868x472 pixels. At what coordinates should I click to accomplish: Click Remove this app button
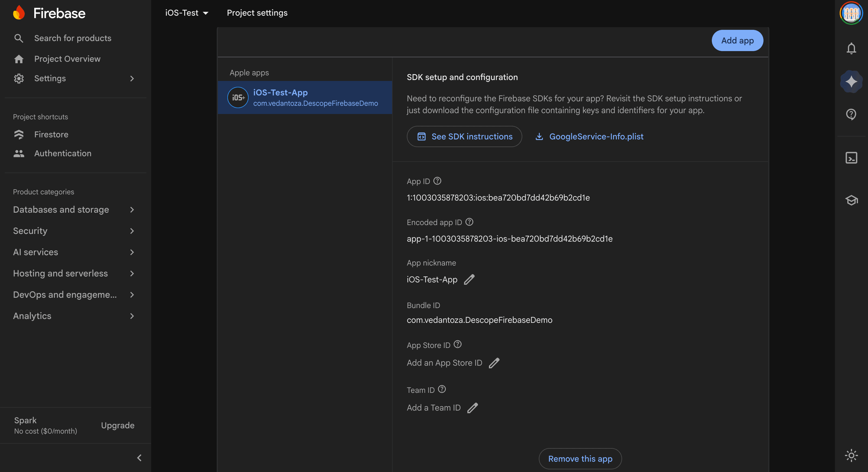coord(580,458)
